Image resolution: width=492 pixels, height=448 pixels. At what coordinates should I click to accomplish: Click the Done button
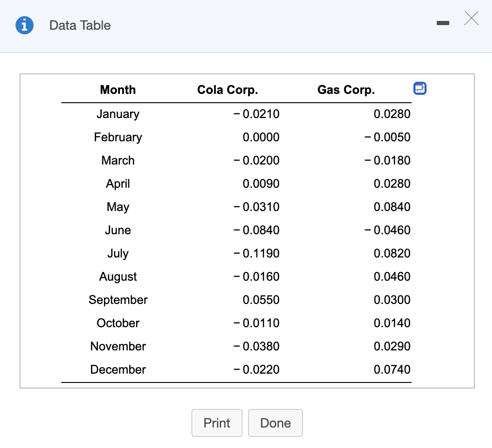click(x=275, y=423)
